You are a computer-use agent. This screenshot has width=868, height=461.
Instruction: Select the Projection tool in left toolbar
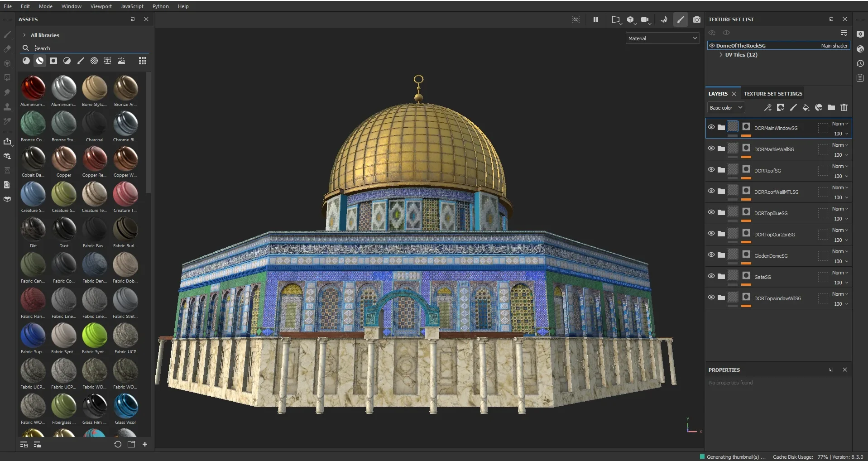[7, 63]
